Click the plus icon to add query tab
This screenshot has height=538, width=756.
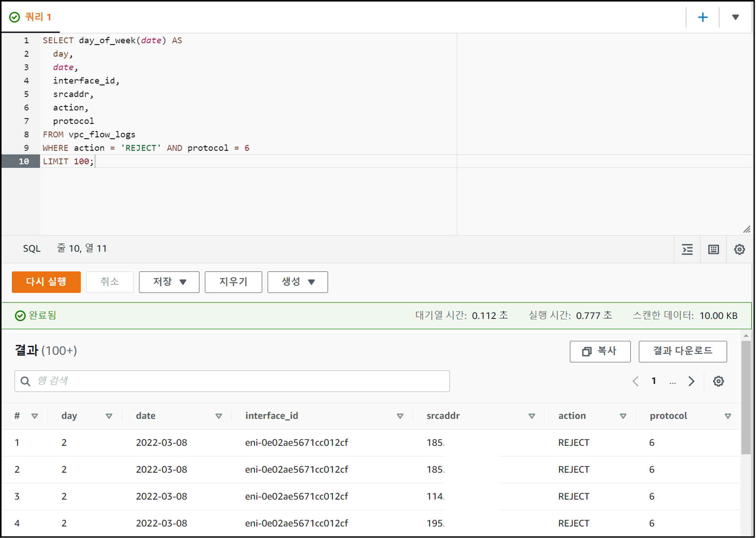pos(702,17)
